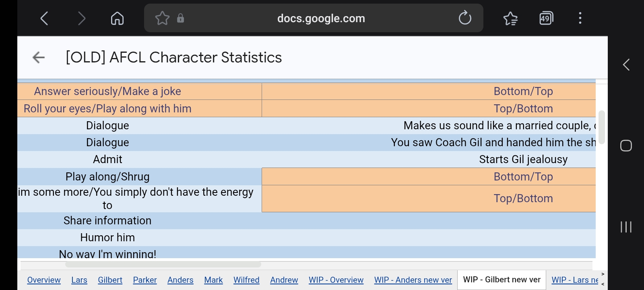Open the Parker sheet link
The image size is (644, 290).
(x=145, y=280)
